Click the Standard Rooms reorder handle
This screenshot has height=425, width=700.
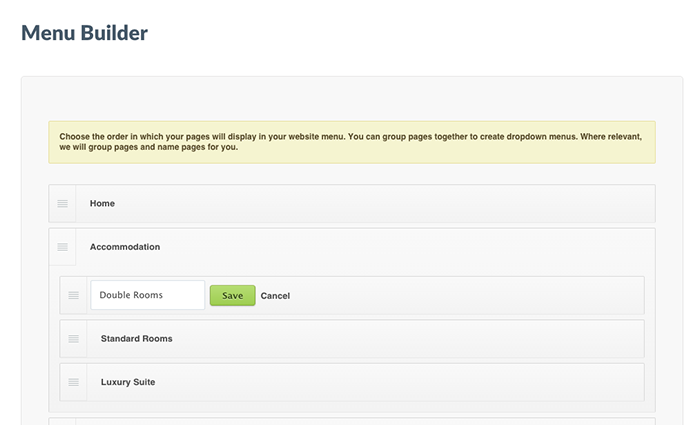coord(73,339)
